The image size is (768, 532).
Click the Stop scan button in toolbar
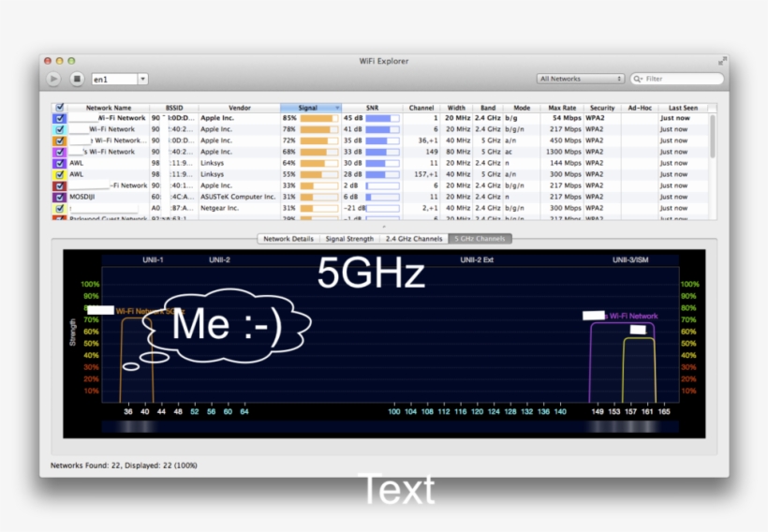pos(78,80)
